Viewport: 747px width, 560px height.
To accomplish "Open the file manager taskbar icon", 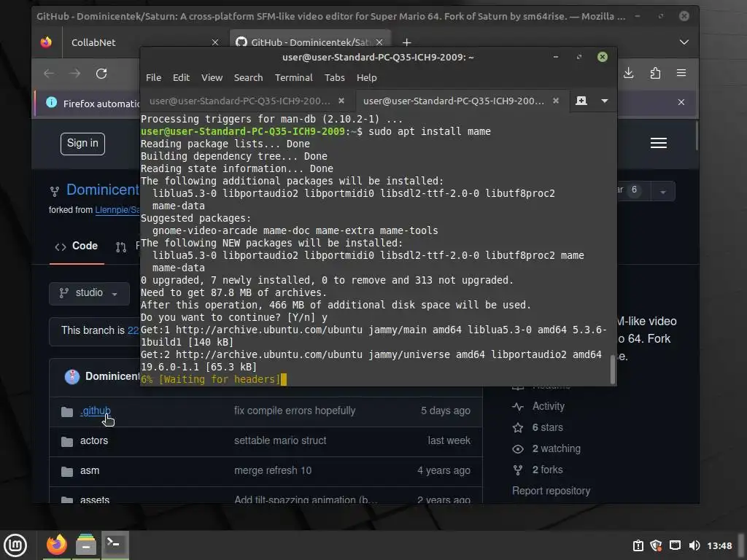I will [86, 545].
